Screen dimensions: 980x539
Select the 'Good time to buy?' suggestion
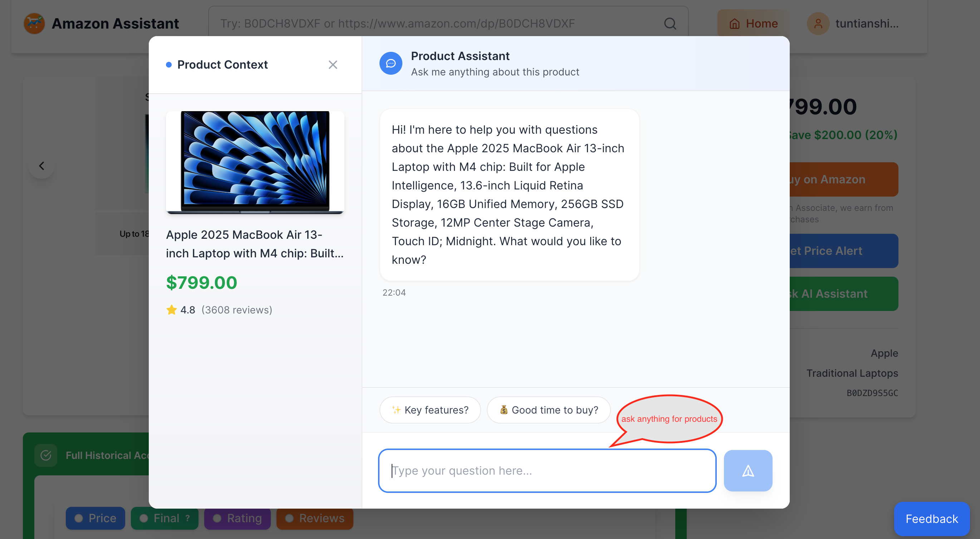tap(549, 410)
